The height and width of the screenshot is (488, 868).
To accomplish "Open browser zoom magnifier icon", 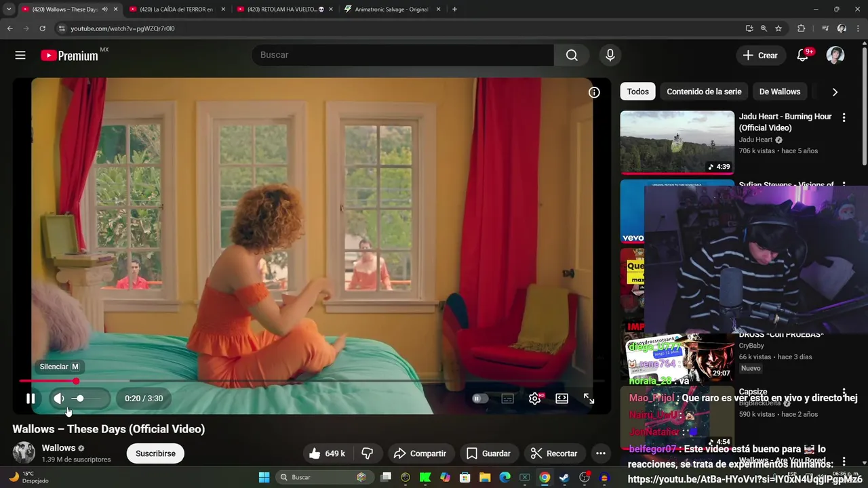I will (764, 28).
